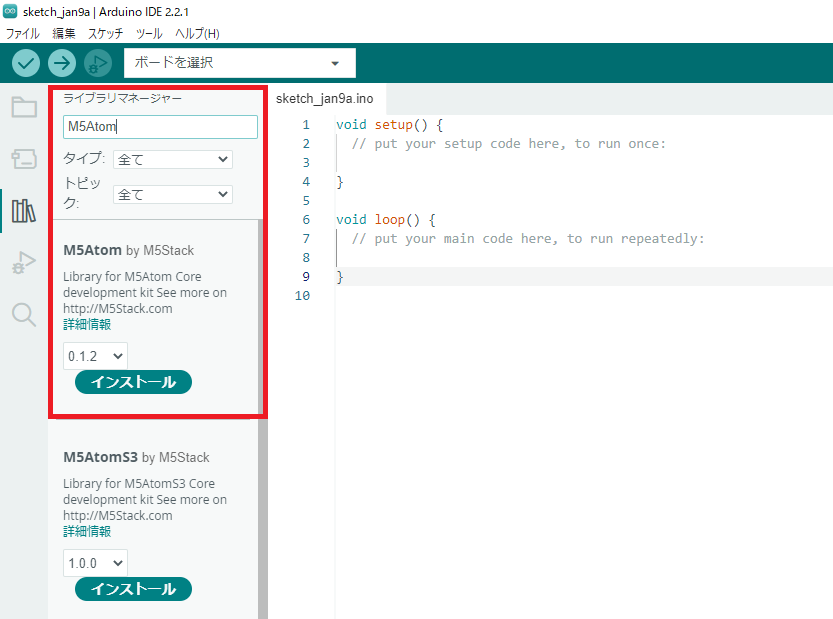
Task: Start debugging with the toolbar debug button
Action: click(98, 63)
